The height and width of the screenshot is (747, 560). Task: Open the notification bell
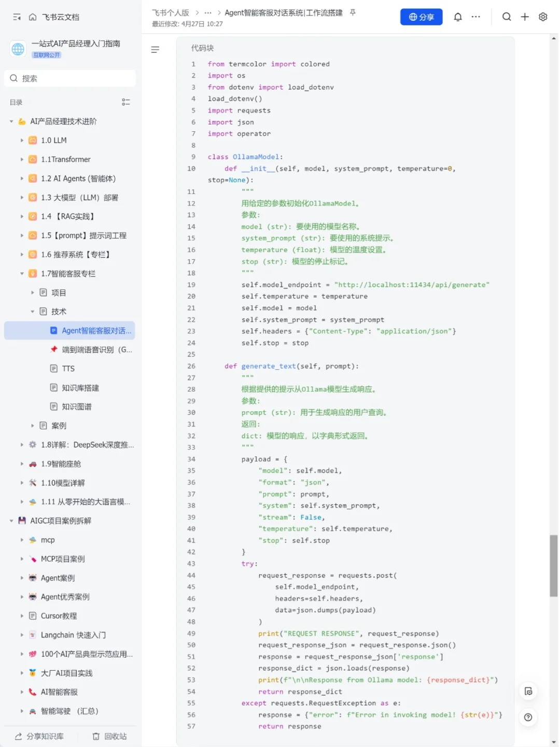[x=458, y=17]
